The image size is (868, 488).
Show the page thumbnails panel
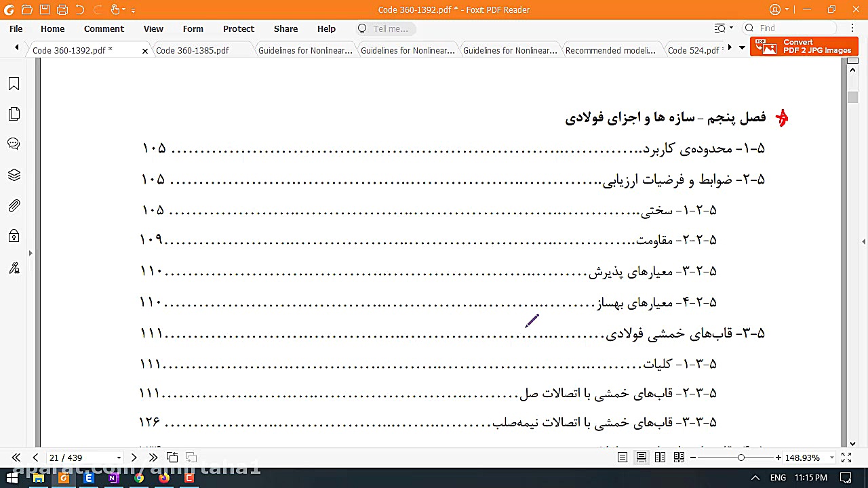[x=14, y=114]
